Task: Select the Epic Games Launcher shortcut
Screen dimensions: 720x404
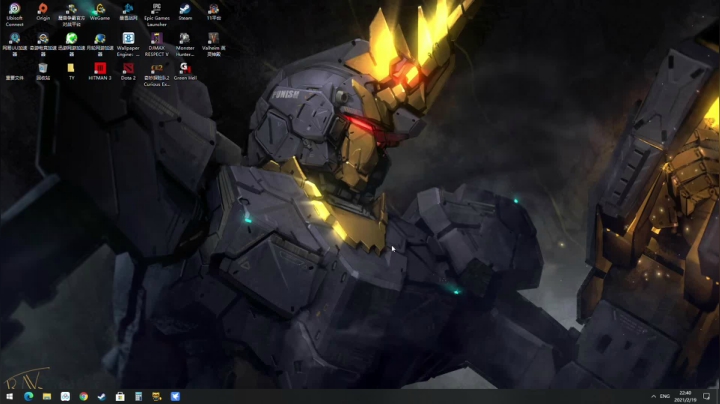Action: coord(157,14)
